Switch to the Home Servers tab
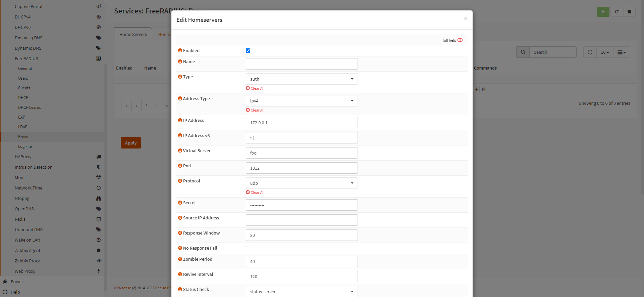The height and width of the screenshot is (297, 644). (x=133, y=34)
